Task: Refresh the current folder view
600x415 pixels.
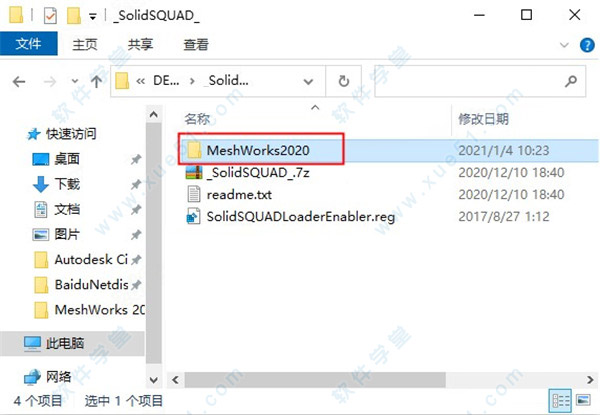Action: pyautogui.click(x=344, y=81)
